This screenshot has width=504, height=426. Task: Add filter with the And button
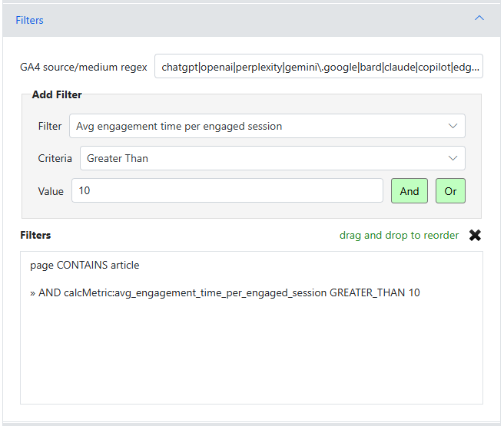(x=409, y=191)
